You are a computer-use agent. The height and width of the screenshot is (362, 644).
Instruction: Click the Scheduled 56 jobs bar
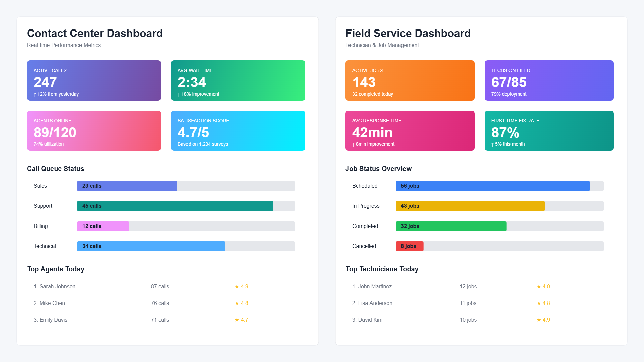(x=492, y=186)
